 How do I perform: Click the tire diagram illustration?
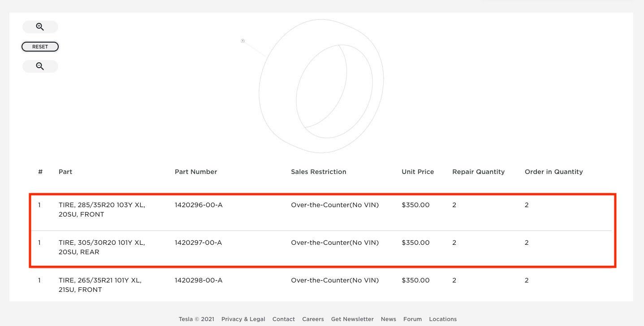click(321, 86)
